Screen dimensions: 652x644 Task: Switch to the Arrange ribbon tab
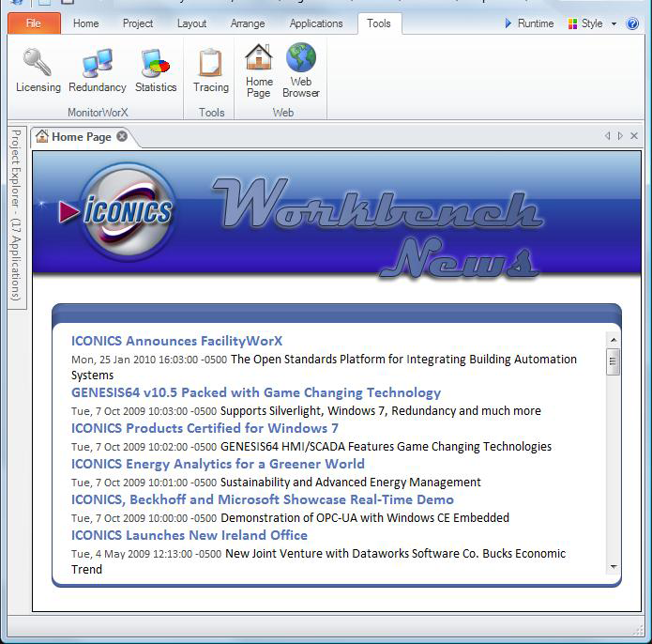click(248, 23)
